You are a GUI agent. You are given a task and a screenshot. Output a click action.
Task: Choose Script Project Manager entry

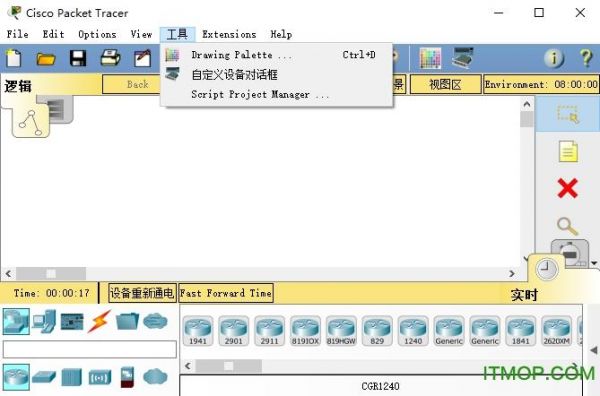[x=277, y=94]
